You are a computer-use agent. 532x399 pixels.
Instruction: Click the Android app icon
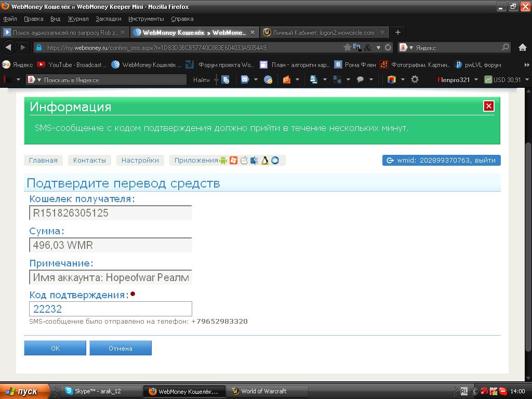[223, 161]
